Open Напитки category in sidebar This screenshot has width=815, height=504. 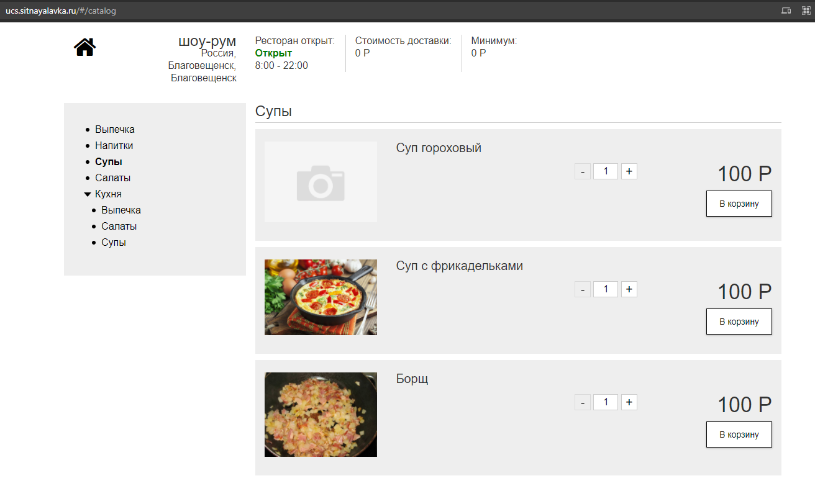coord(114,146)
